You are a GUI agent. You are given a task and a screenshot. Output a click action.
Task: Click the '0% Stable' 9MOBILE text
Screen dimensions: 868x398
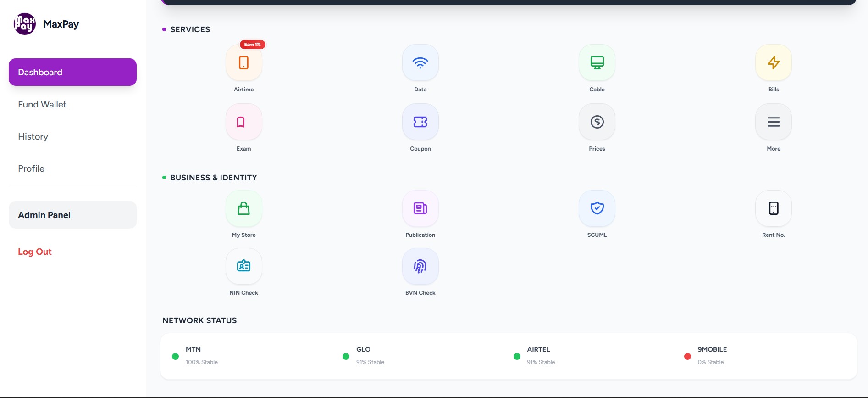[711, 362]
